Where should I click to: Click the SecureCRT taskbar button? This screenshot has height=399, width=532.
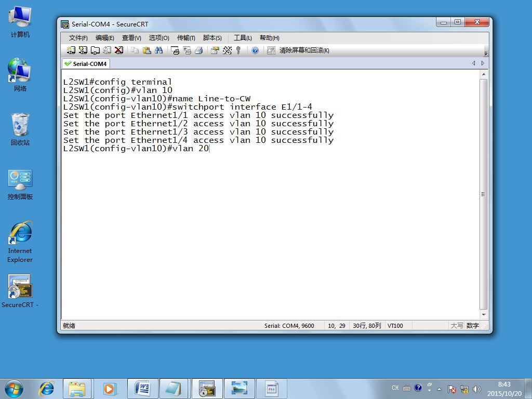(x=207, y=389)
